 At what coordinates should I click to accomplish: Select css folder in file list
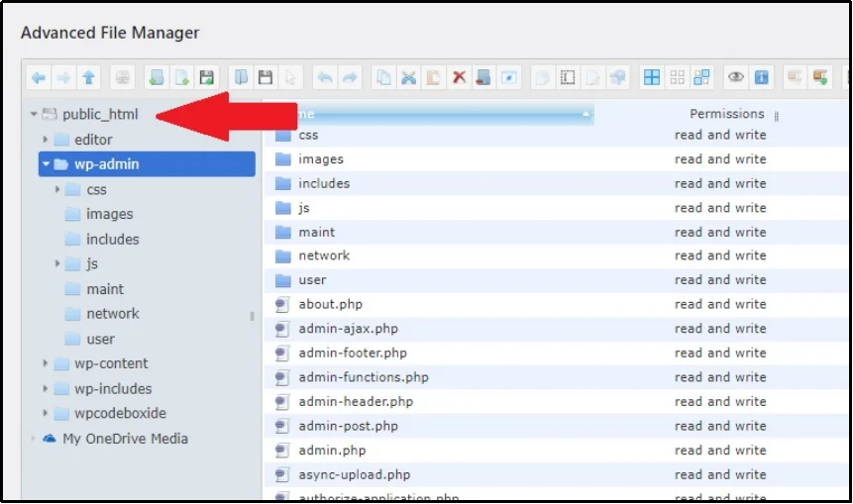(x=555, y=135)
